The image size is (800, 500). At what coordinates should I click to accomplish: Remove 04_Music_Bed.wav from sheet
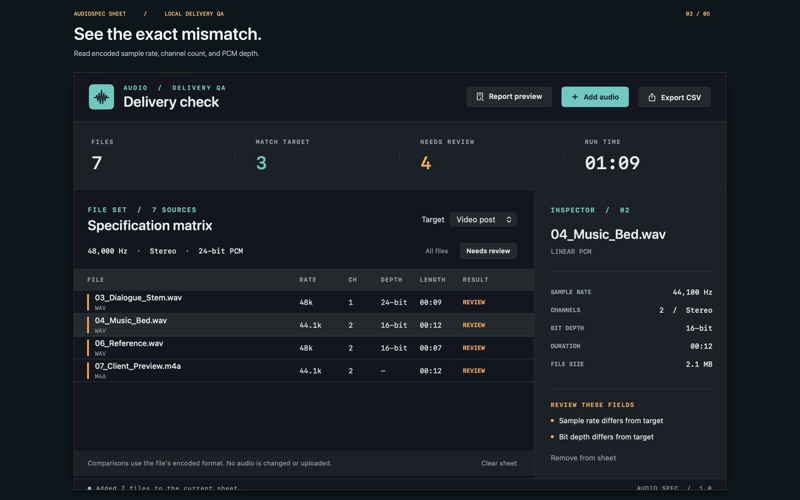tap(583, 458)
